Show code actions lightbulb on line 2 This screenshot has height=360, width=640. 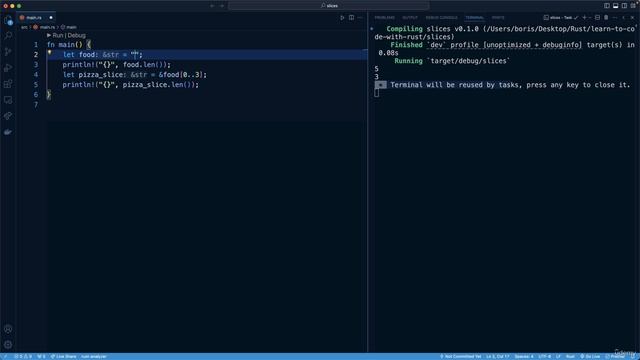pos(49,52)
